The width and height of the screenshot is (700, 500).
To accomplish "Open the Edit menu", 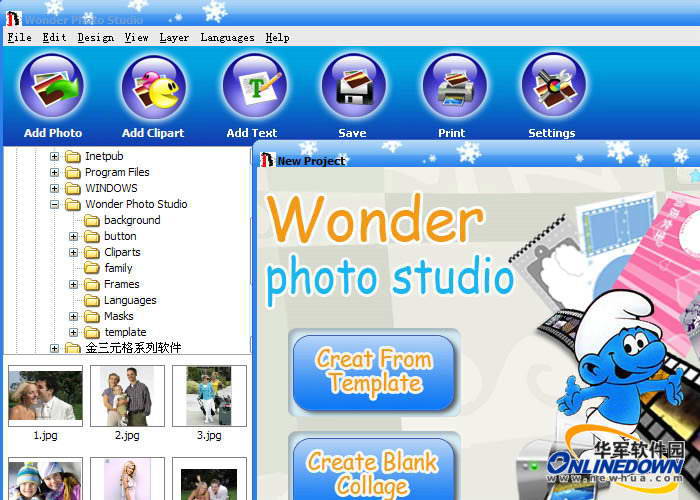I will pyautogui.click(x=54, y=38).
